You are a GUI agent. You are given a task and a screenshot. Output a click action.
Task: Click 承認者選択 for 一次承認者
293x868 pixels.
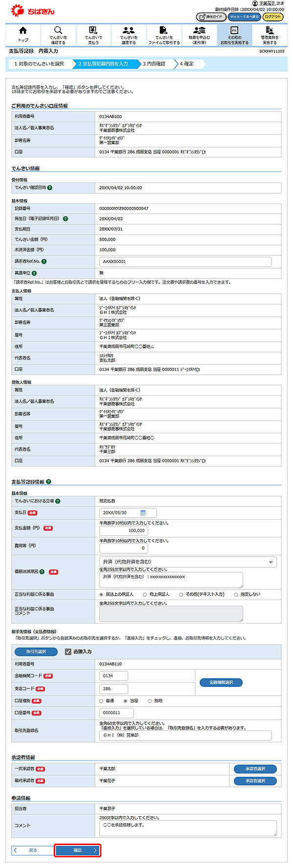click(x=255, y=768)
